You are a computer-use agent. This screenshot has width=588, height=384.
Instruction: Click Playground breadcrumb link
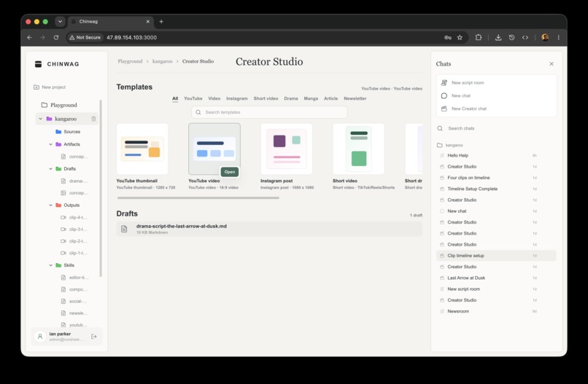pyautogui.click(x=130, y=61)
